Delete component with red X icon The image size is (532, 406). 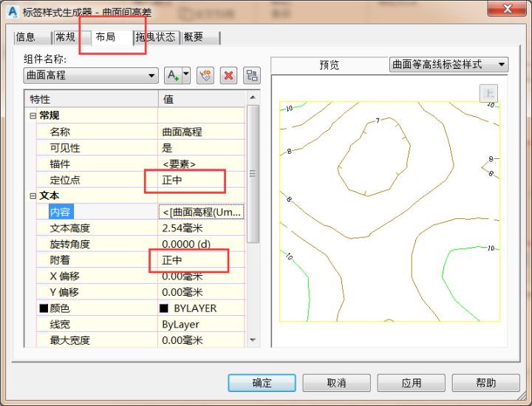pos(228,75)
